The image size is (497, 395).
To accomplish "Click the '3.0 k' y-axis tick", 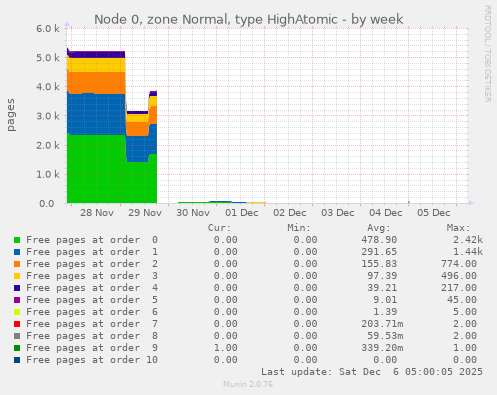I will pos(48,116).
